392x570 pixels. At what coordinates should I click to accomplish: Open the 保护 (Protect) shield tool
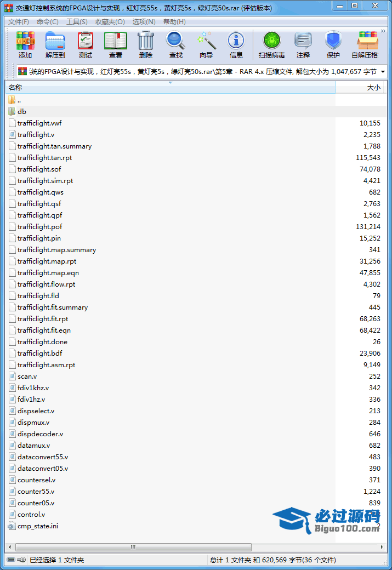333,45
